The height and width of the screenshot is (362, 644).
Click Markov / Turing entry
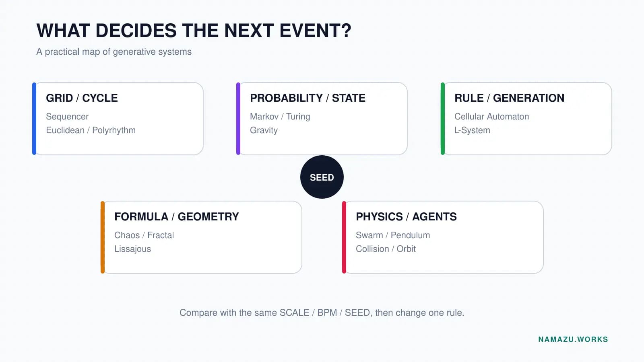pos(280,117)
